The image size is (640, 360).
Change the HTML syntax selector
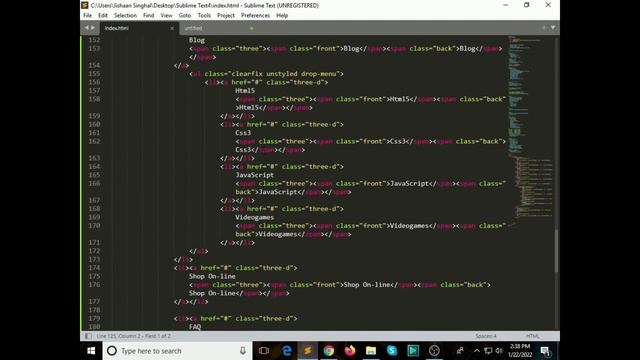pos(532,336)
